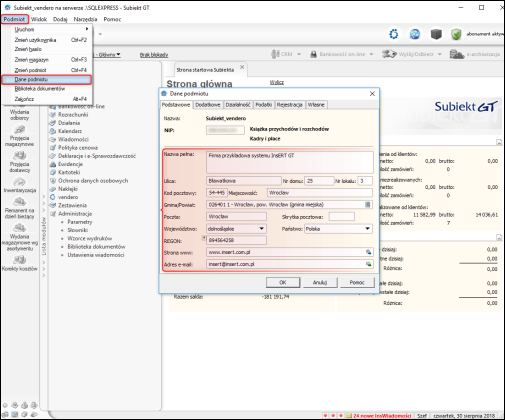Open the Narzędzia menu

[85, 19]
